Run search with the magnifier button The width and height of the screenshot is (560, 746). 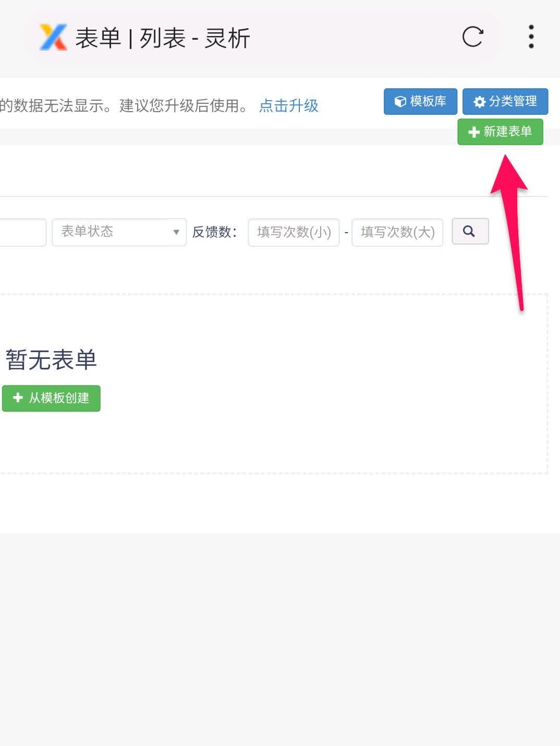[470, 231]
